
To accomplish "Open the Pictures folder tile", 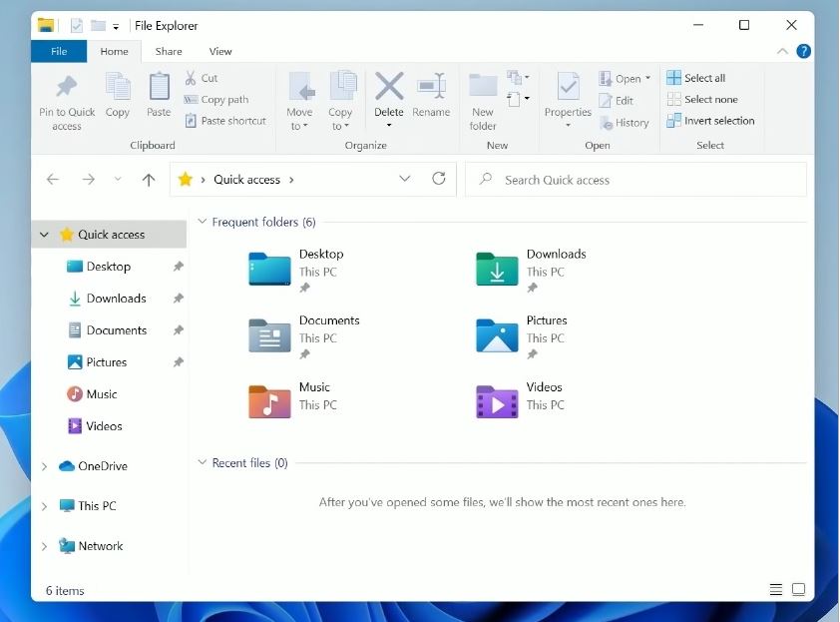I will point(523,336).
